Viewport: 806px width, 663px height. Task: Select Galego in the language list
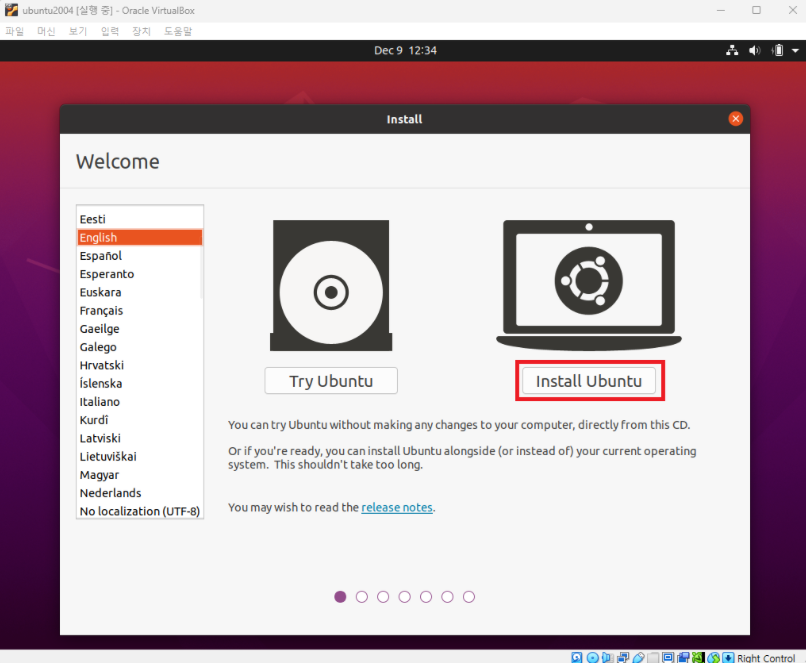click(x=139, y=347)
